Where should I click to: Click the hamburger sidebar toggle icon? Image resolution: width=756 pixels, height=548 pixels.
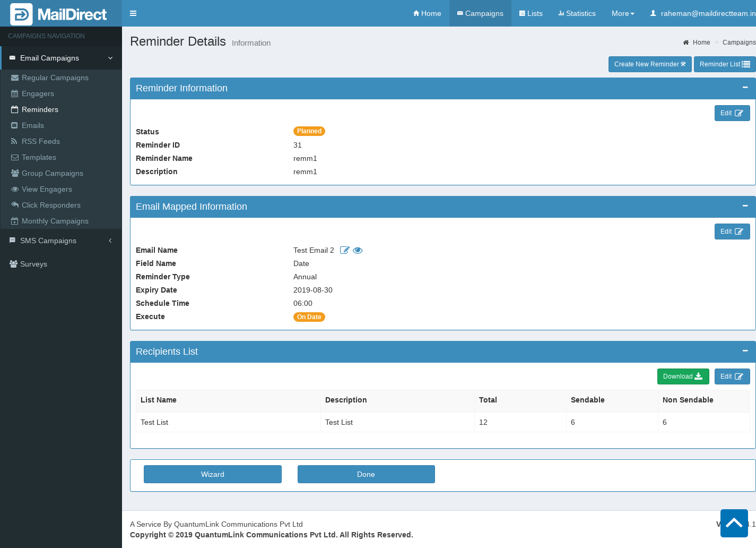point(133,13)
